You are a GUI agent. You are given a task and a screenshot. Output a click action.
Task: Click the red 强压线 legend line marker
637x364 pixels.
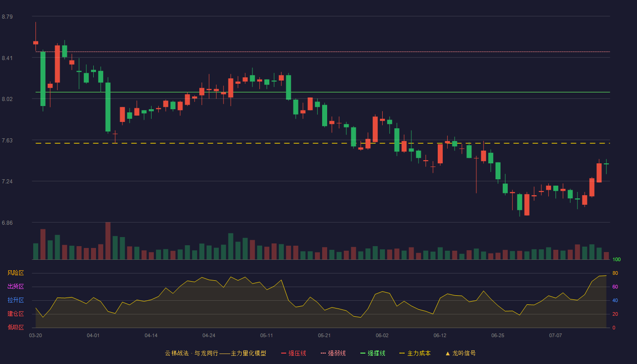[284, 353]
